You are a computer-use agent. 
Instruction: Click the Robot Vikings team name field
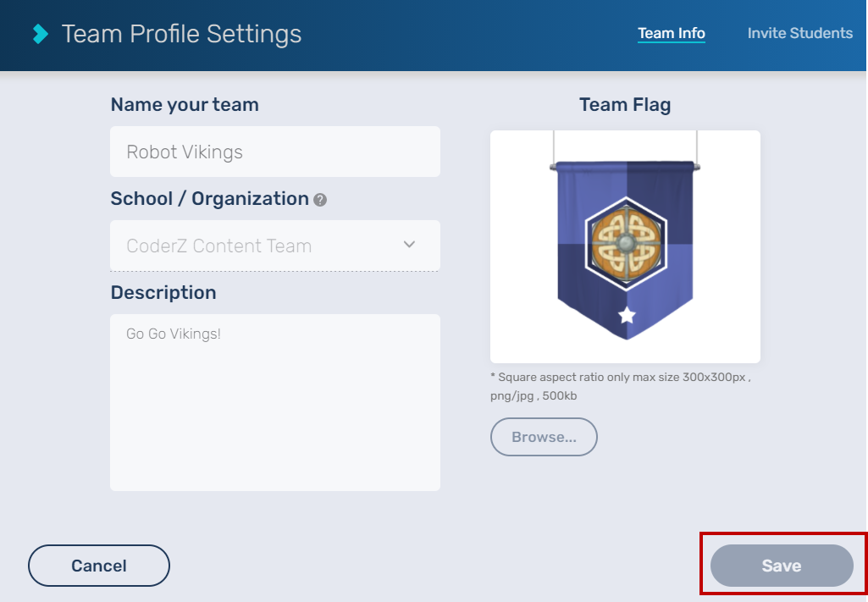pos(275,152)
